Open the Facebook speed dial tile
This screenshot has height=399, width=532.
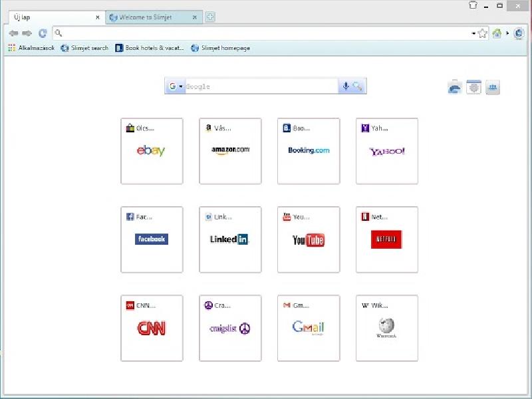152,239
